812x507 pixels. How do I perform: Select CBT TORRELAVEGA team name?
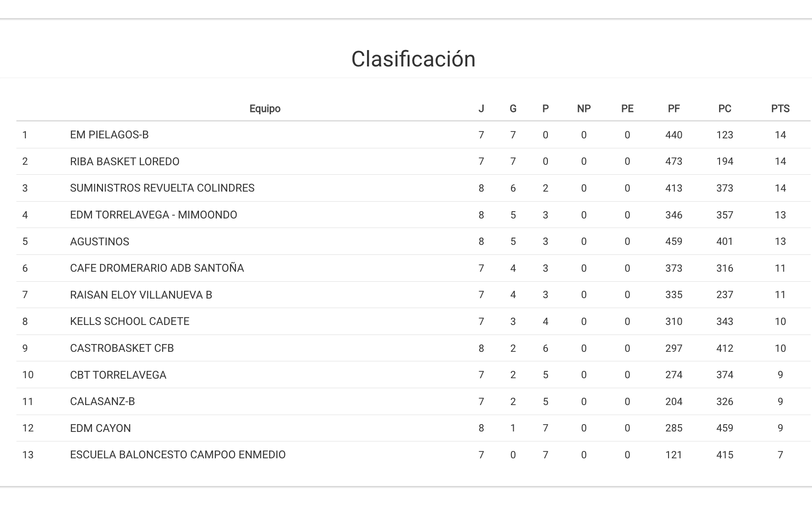point(118,375)
